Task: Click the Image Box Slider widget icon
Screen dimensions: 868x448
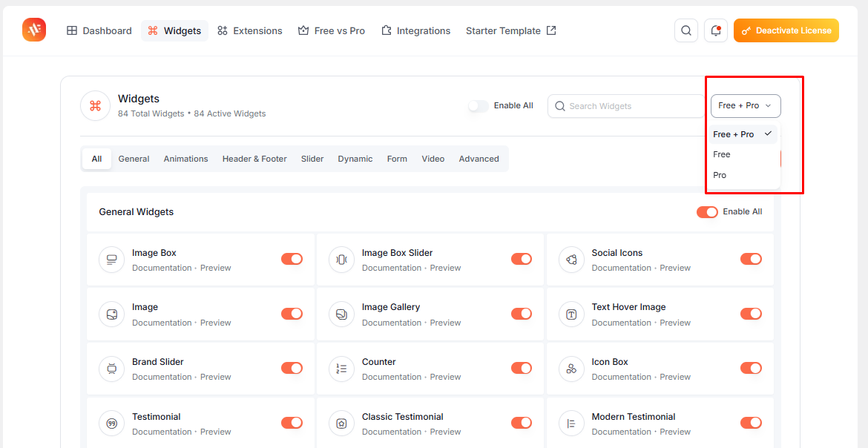Action: click(x=341, y=259)
